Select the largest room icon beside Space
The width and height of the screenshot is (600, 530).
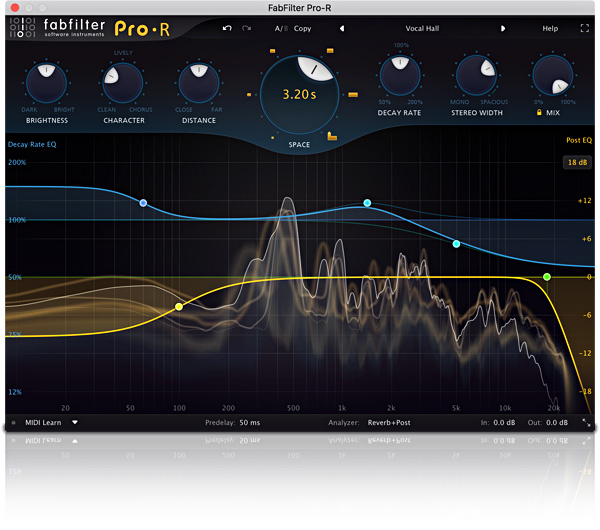pyautogui.click(x=332, y=136)
